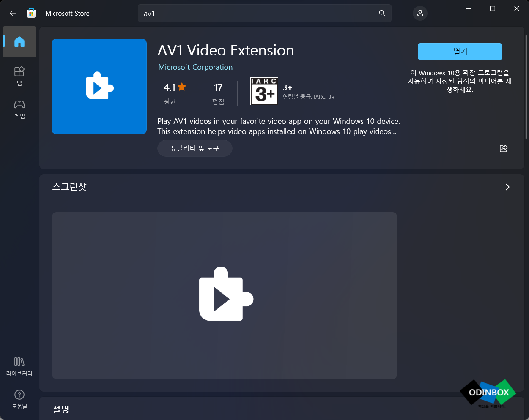Open 라이브러리 (Library) in sidebar

tap(19, 366)
